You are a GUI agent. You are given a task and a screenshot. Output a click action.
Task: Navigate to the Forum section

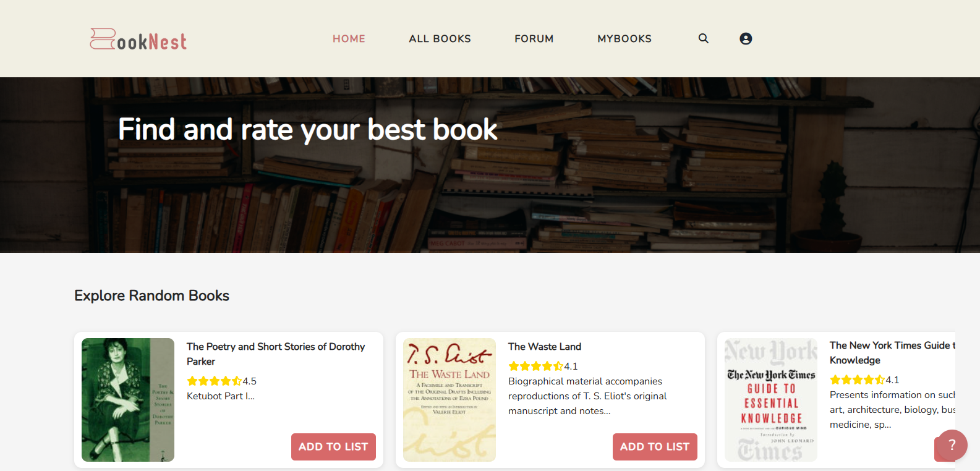coord(534,38)
